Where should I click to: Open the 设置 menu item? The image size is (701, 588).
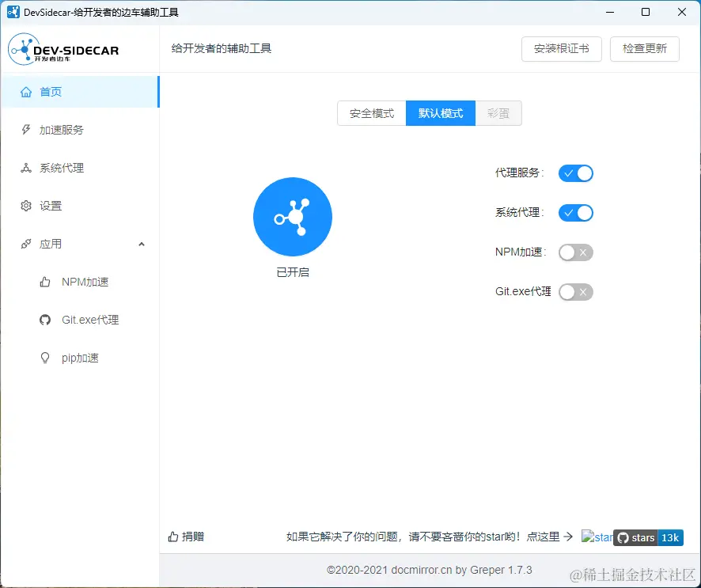[80, 206]
